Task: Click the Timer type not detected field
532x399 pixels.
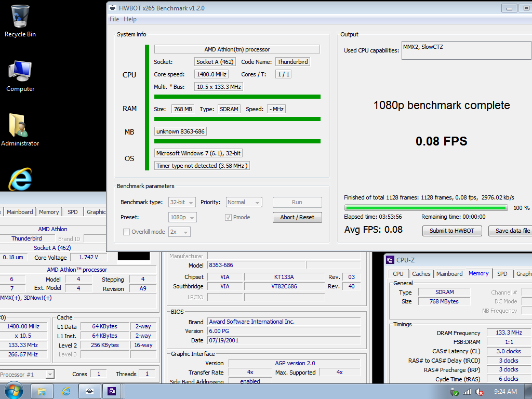Action: point(202,166)
